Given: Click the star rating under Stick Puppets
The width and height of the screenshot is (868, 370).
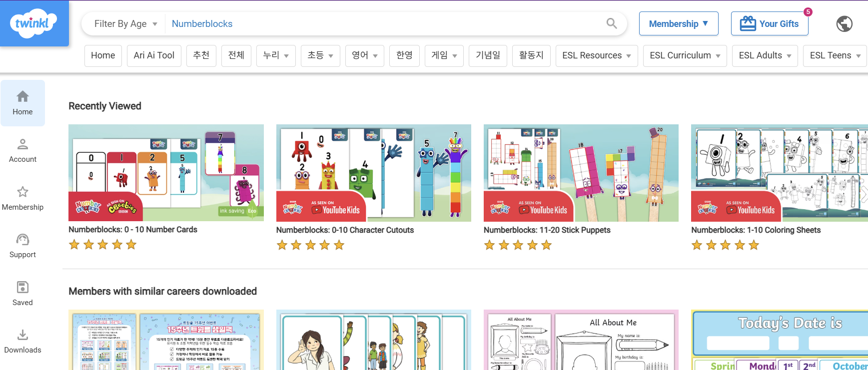Looking at the screenshot, I should pos(518,245).
